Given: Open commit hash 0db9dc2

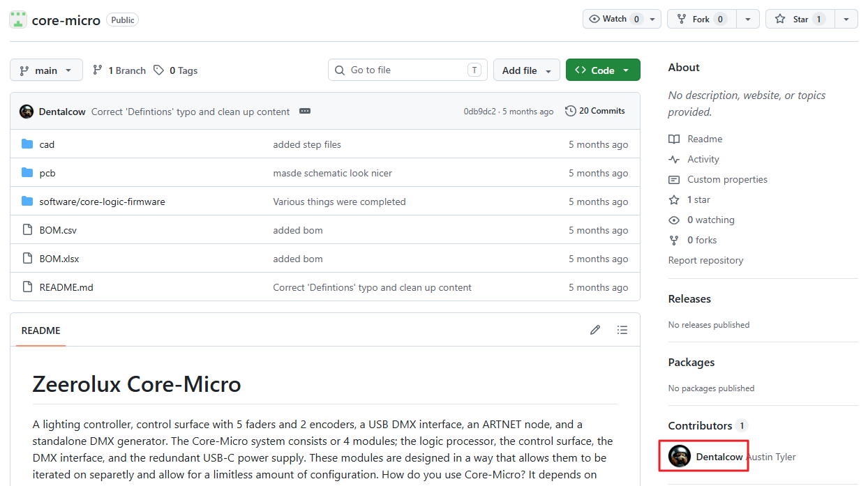Looking at the screenshot, I should 479,112.
